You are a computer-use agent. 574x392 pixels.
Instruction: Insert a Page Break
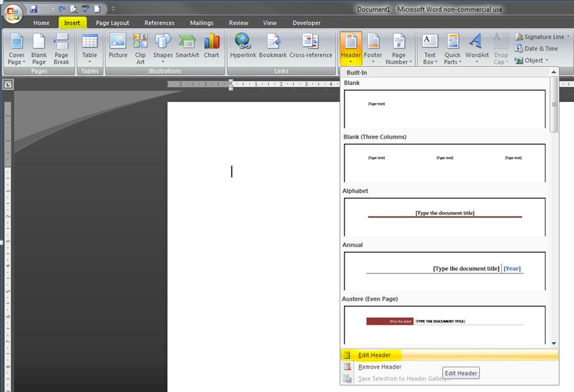click(61, 49)
